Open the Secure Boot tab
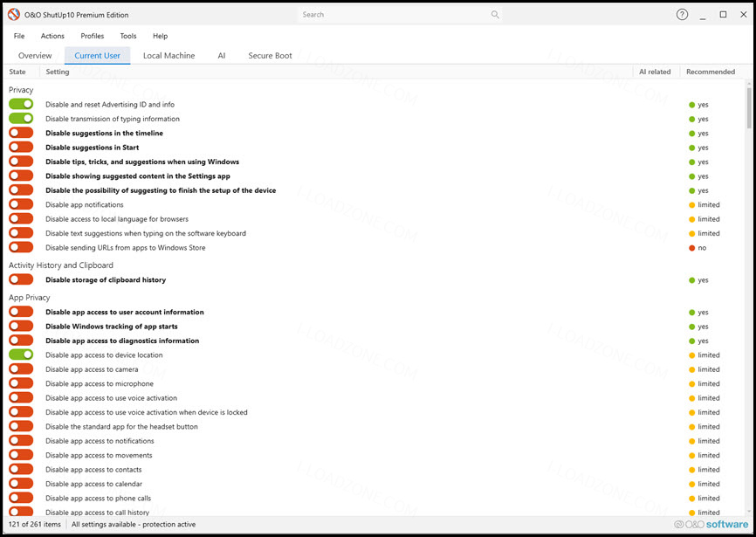756x537 pixels. (270, 55)
